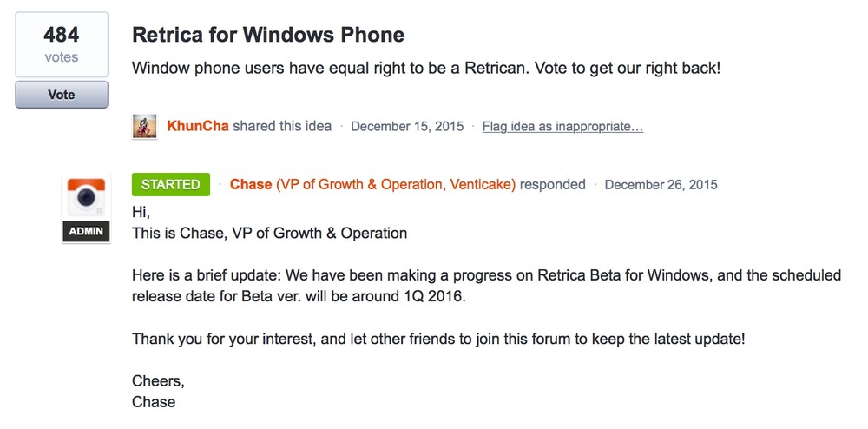Click KhunCha's small avatar picture
Viewport: 868px width, 429px height.
click(144, 127)
